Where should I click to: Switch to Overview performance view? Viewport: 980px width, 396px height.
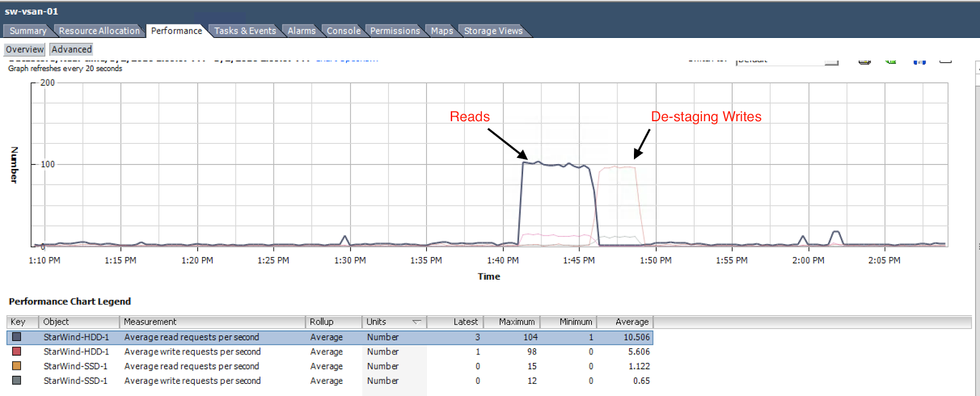point(25,50)
